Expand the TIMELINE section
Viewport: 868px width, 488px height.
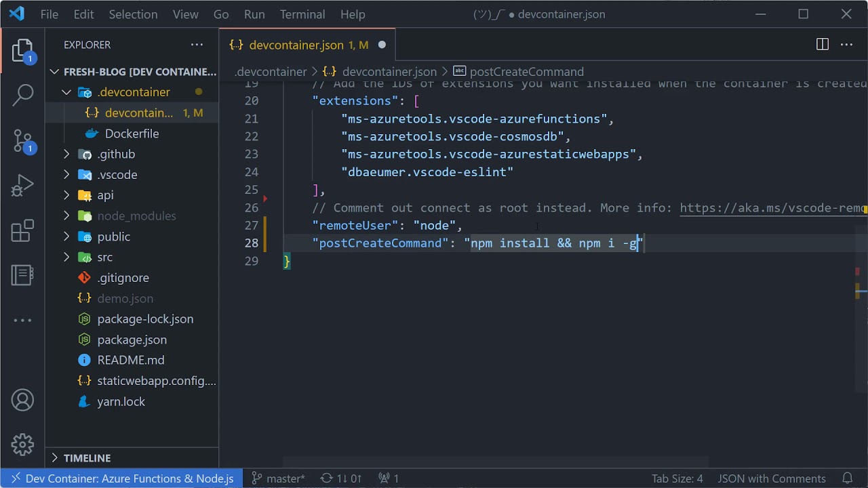132,458
